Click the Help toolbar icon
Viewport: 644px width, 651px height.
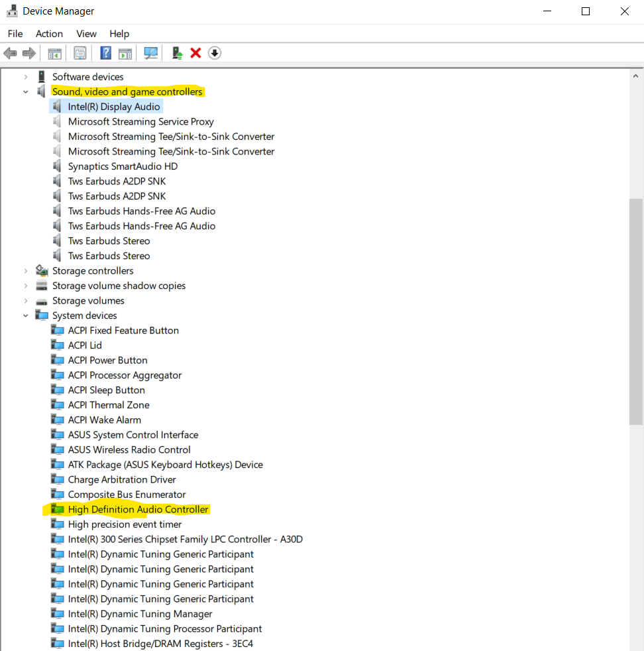point(105,53)
